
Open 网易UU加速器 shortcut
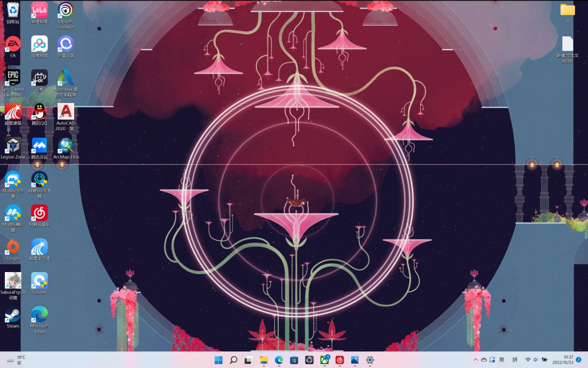coord(39,184)
